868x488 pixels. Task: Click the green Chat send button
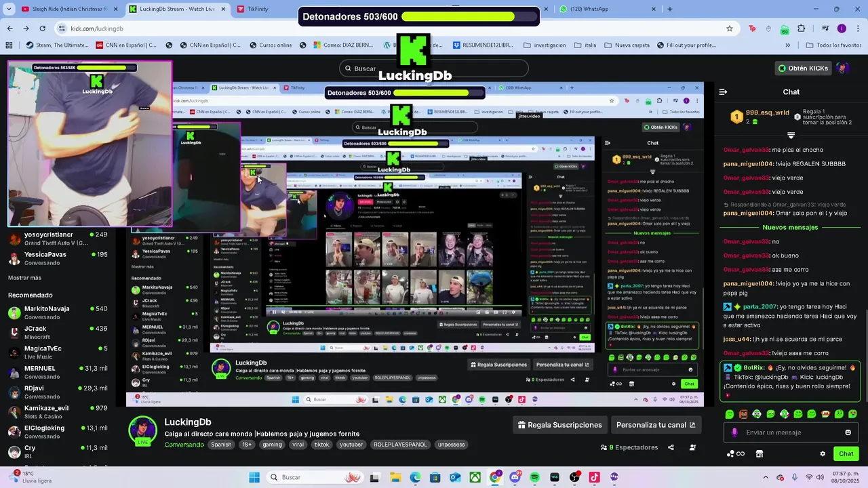(x=846, y=454)
